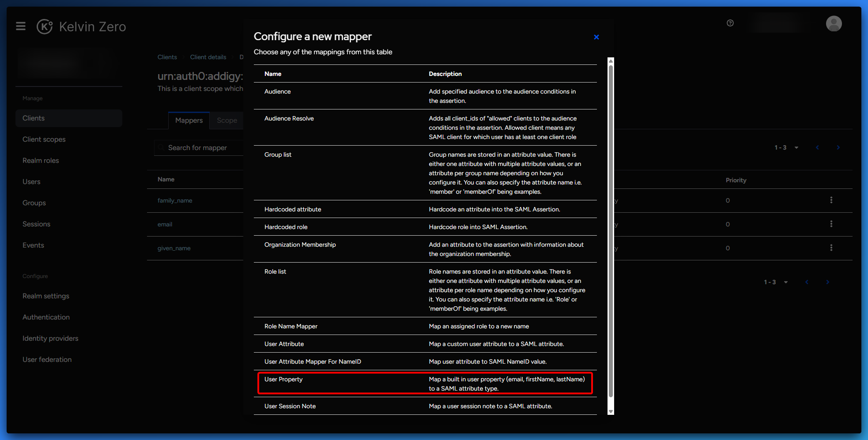
Task: Open Users in the sidebar
Action: 69,182
